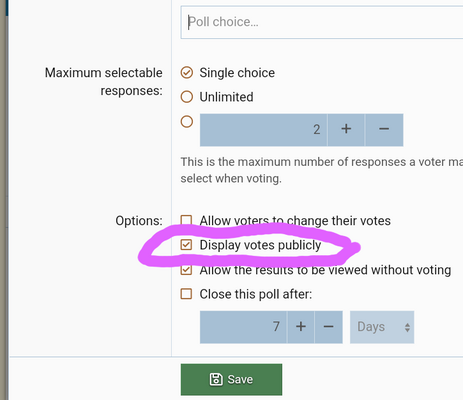Click the Save button
The height and width of the screenshot is (400, 463).
pos(231,379)
